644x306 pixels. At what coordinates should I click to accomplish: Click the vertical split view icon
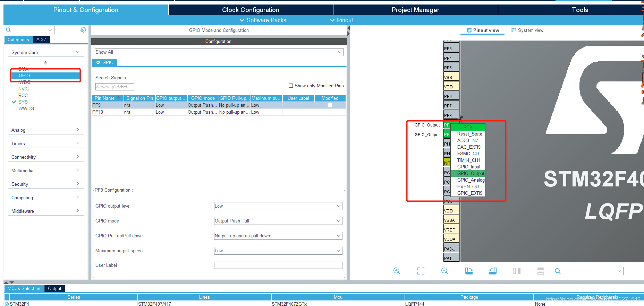point(517,271)
